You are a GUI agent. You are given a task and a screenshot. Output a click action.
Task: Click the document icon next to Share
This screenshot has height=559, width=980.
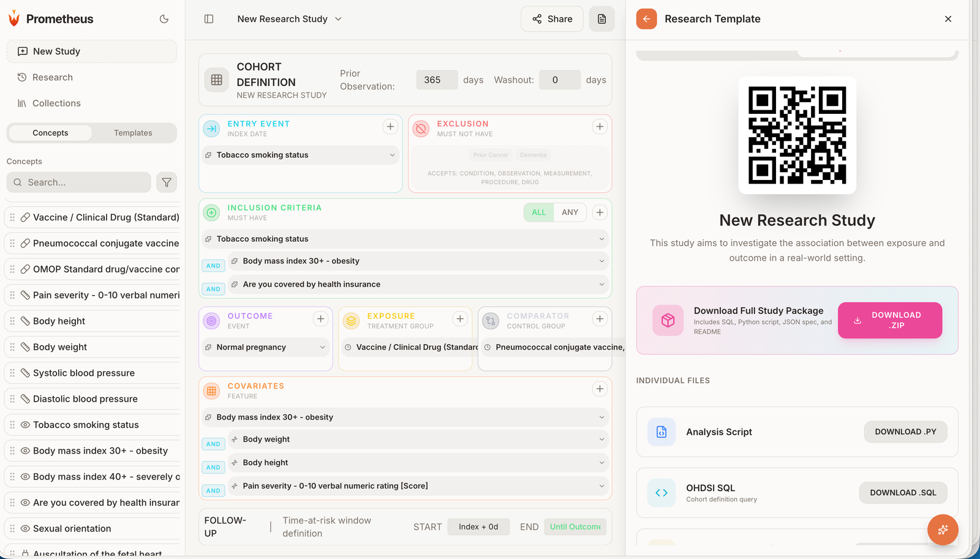pyautogui.click(x=601, y=19)
